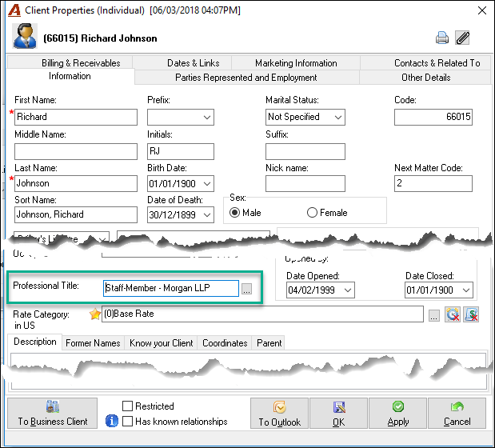
Task: Expand the Birth Date picker
Action: point(207,184)
